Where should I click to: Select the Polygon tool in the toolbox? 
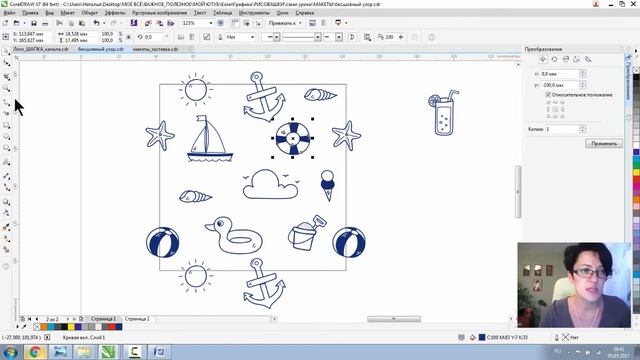[6, 148]
